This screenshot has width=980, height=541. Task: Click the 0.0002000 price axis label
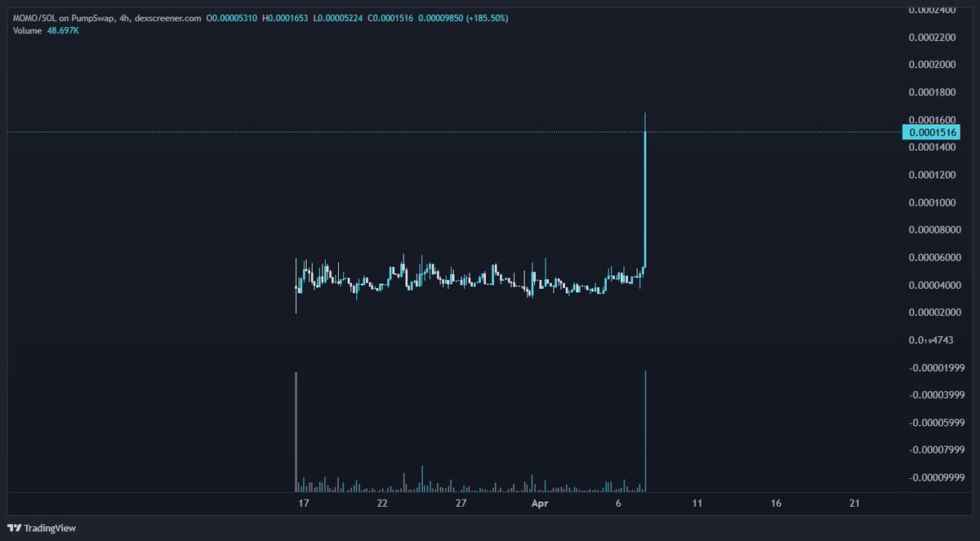pos(933,64)
